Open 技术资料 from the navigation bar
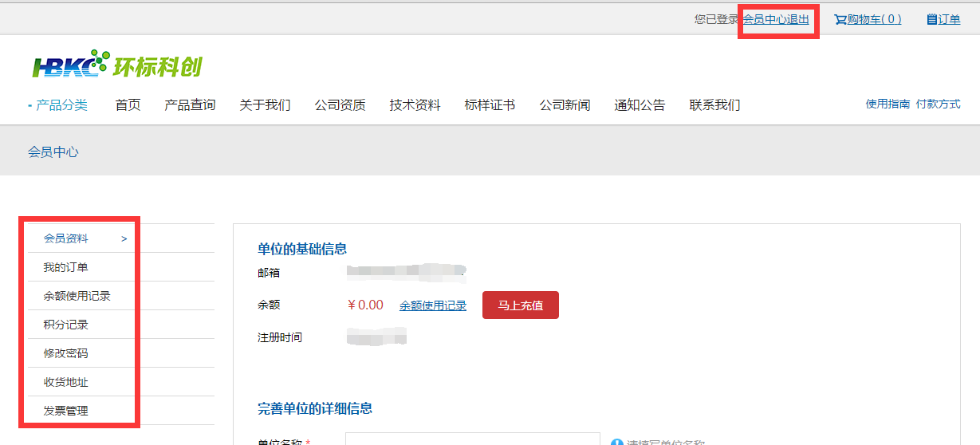 point(415,105)
